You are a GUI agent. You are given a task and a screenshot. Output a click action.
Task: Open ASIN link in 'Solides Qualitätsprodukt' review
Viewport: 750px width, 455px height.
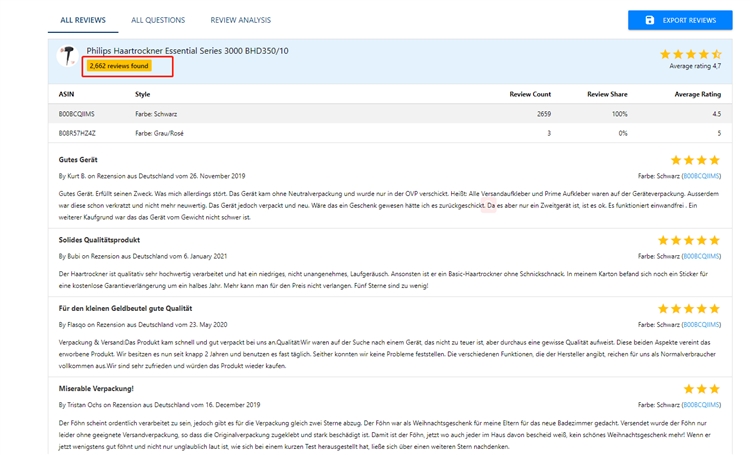coord(699,256)
